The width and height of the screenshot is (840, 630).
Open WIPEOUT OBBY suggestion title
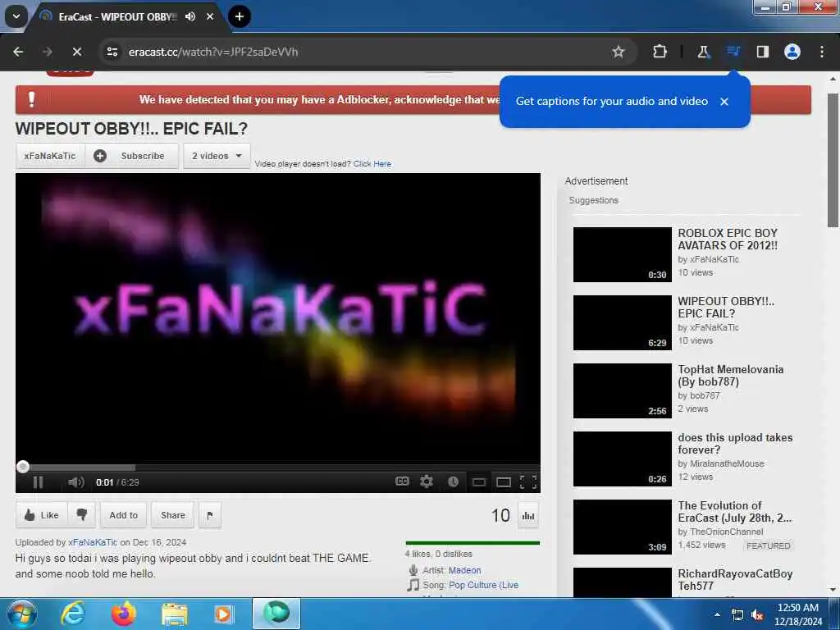click(726, 308)
